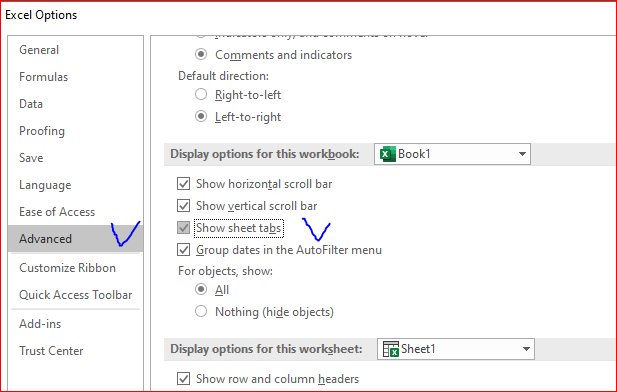617x392 pixels.
Task: Select Nothing (hide objects) radio option
Action: (x=201, y=312)
